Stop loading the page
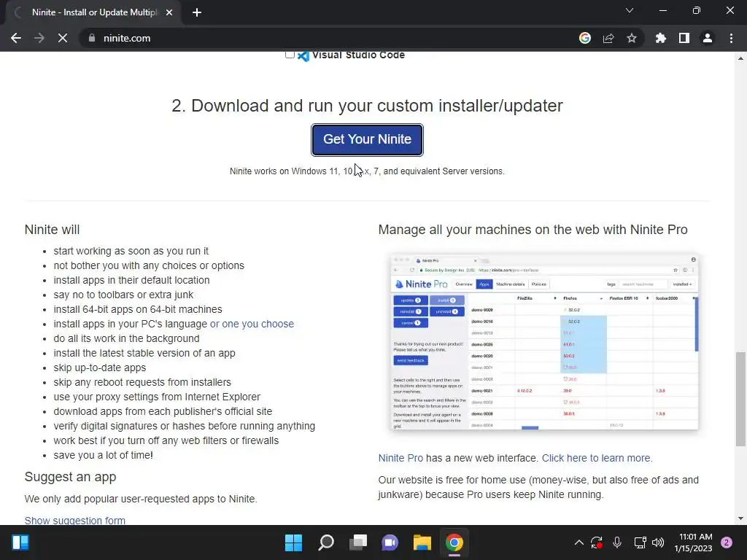 click(63, 38)
